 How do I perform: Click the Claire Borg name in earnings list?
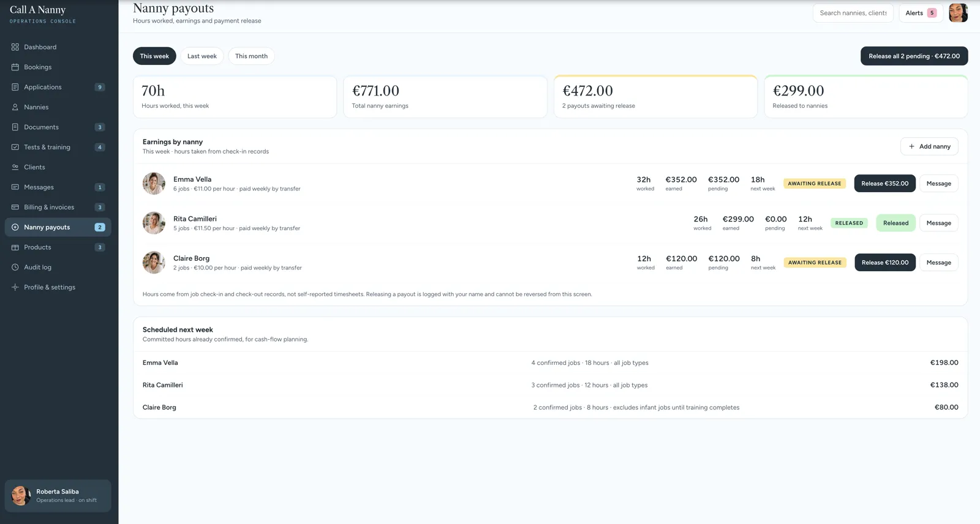[191, 258]
